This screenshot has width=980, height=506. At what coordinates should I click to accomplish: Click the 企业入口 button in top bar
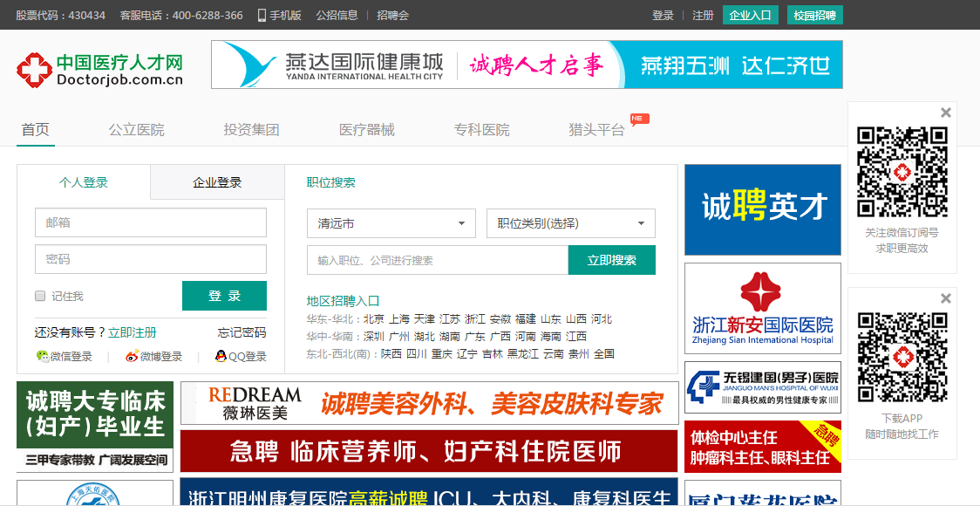(x=750, y=15)
